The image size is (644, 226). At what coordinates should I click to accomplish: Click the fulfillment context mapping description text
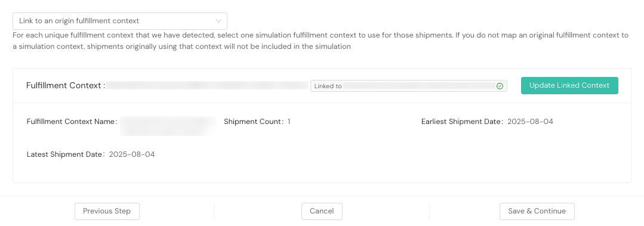pyautogui.click(x=321, y=41)
